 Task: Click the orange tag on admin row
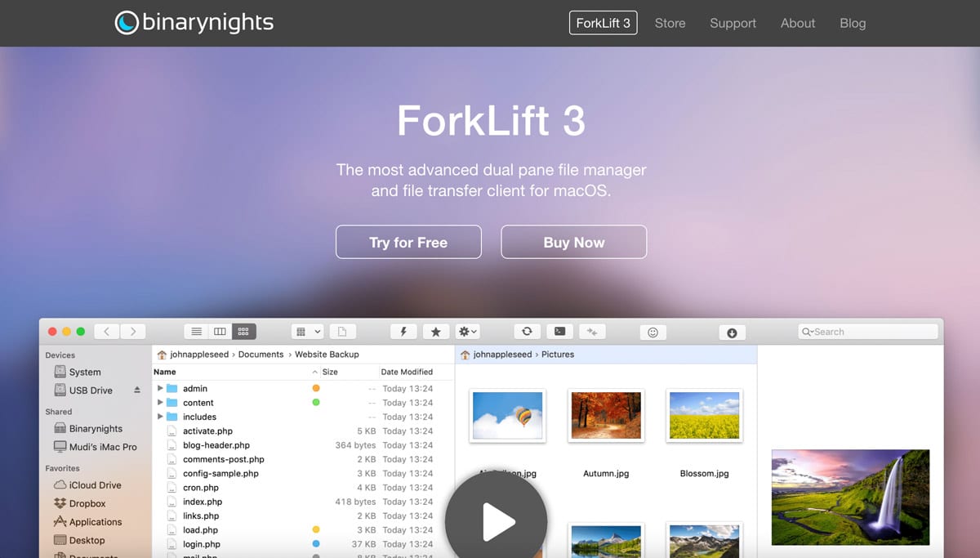point(316,388)
